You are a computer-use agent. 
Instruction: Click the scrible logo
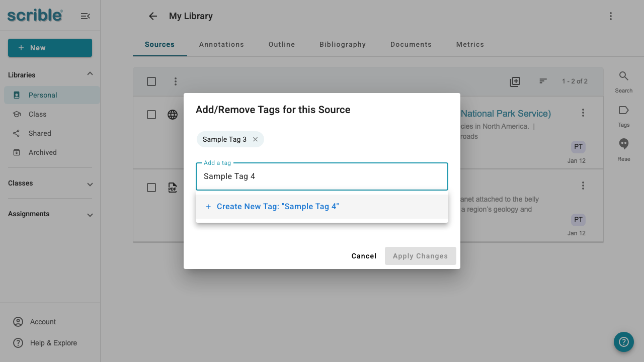point(35,15)
